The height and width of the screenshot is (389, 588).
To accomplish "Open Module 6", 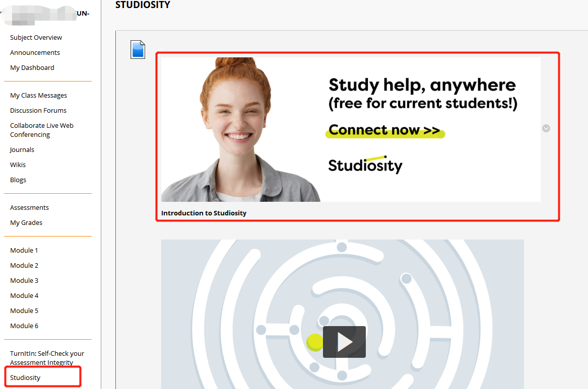I will pyautogui.click(x=24, y=326).
